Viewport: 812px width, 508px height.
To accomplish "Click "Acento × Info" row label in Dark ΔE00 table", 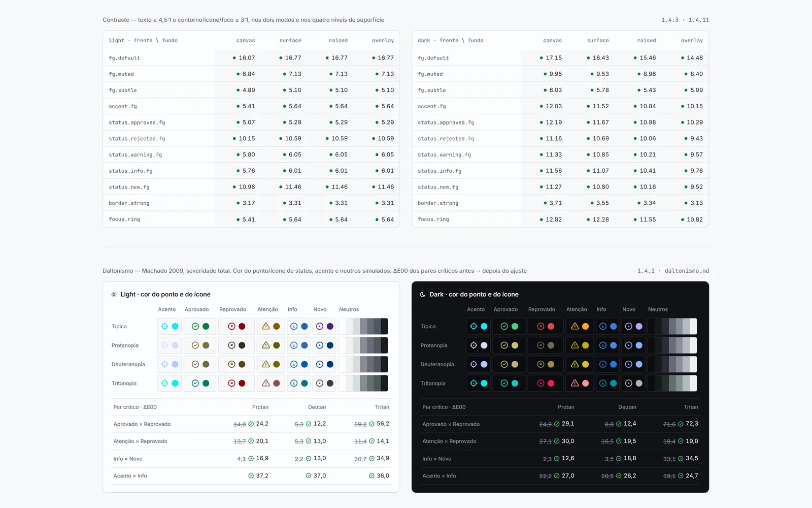I will click(x=439, y=476).
